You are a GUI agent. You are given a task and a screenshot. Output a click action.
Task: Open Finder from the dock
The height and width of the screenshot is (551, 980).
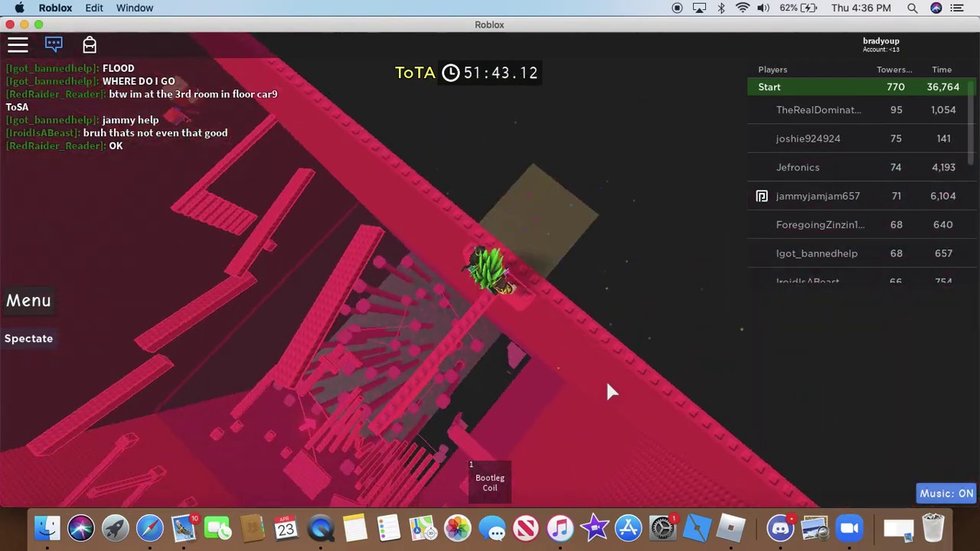[47, 528]
